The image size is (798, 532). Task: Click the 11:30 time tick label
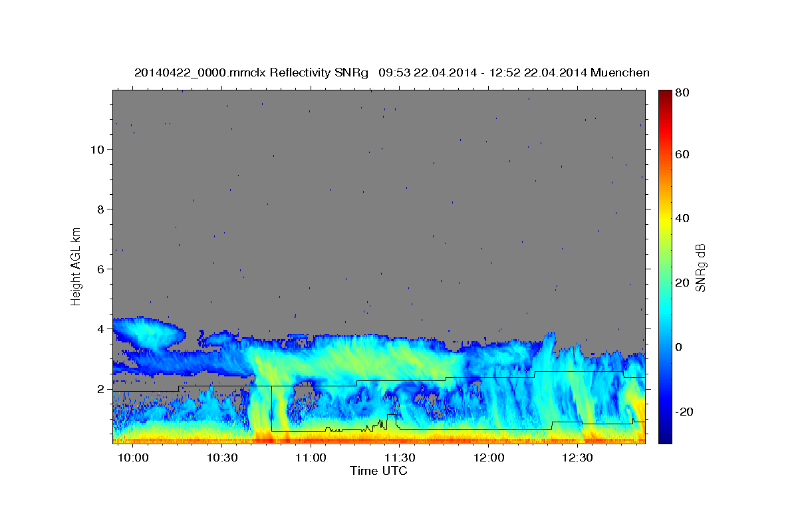[x=400, y=458]
